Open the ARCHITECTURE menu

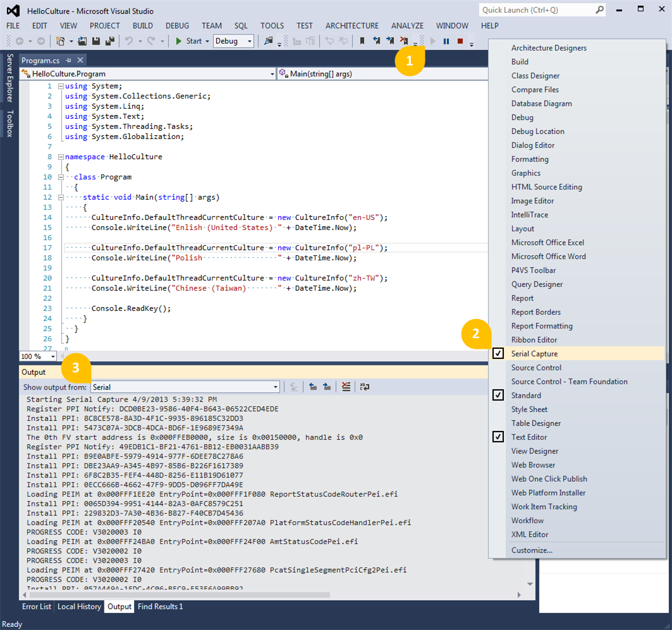click(x=352, y=26)
